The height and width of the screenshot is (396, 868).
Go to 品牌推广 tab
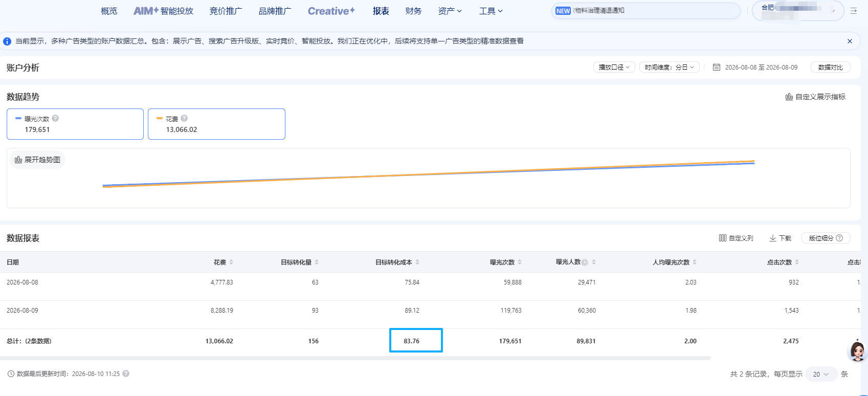tap(275, 11)
